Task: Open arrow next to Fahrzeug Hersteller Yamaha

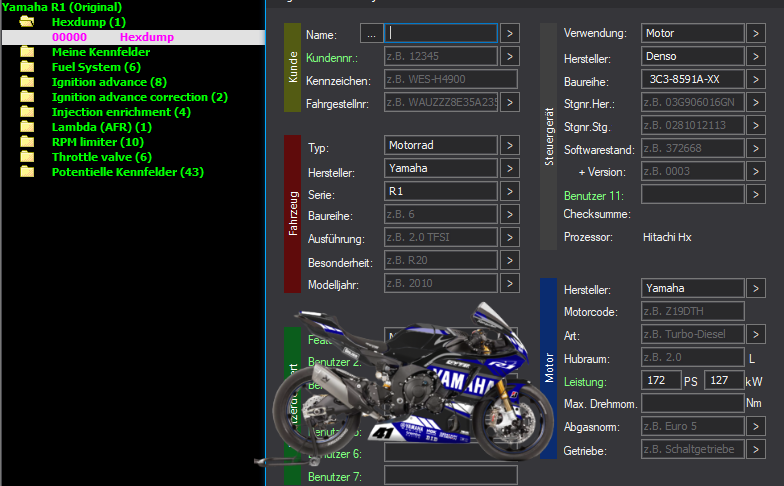Action: click(510, 168)
